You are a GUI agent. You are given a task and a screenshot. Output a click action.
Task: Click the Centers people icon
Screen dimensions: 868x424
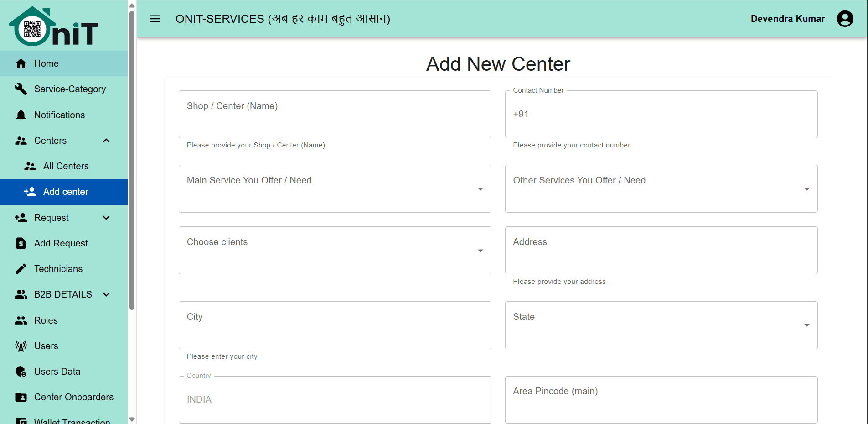pyautogui.click(x=21, y=141)
